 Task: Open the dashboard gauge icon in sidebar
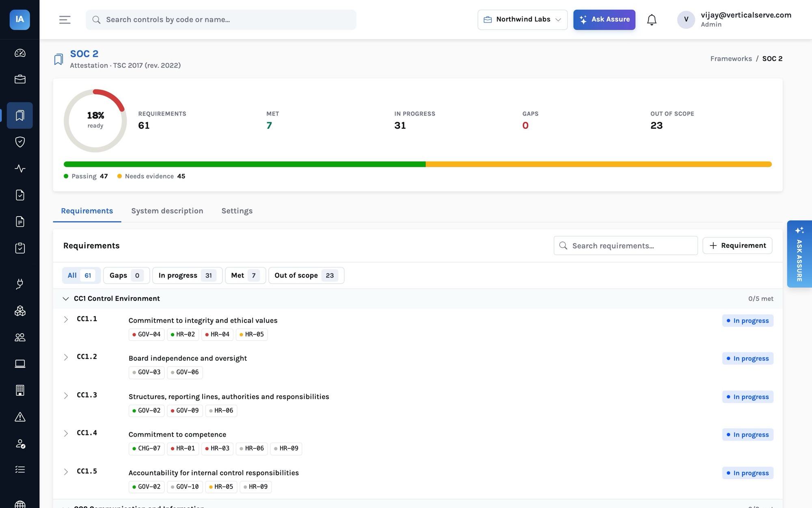point(20,53)
